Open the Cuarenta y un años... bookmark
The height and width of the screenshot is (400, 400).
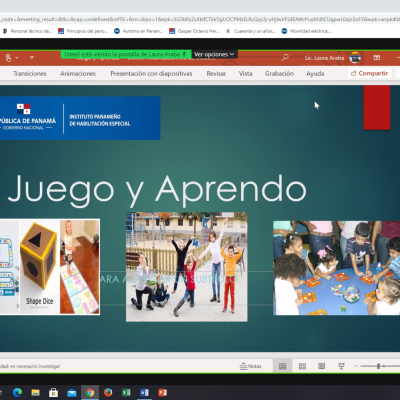tap(251, 31)
